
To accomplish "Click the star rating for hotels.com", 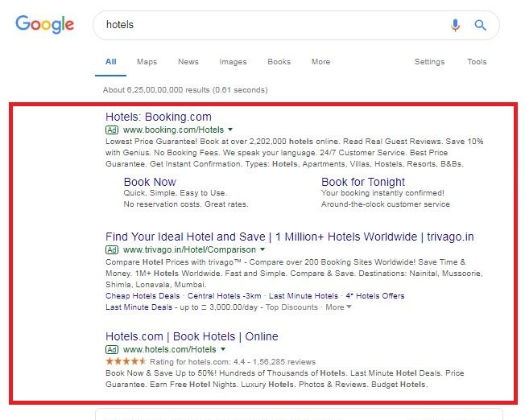I will 126,361.
